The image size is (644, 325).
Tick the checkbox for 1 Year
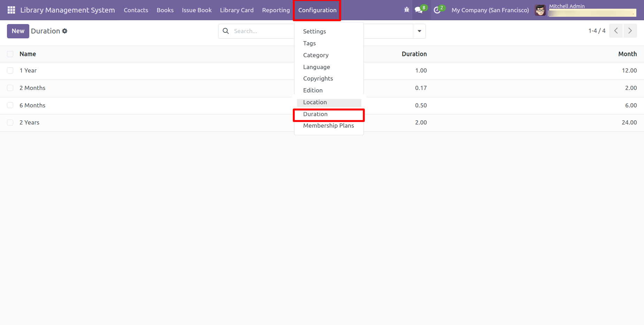click(x=10, y=71)
